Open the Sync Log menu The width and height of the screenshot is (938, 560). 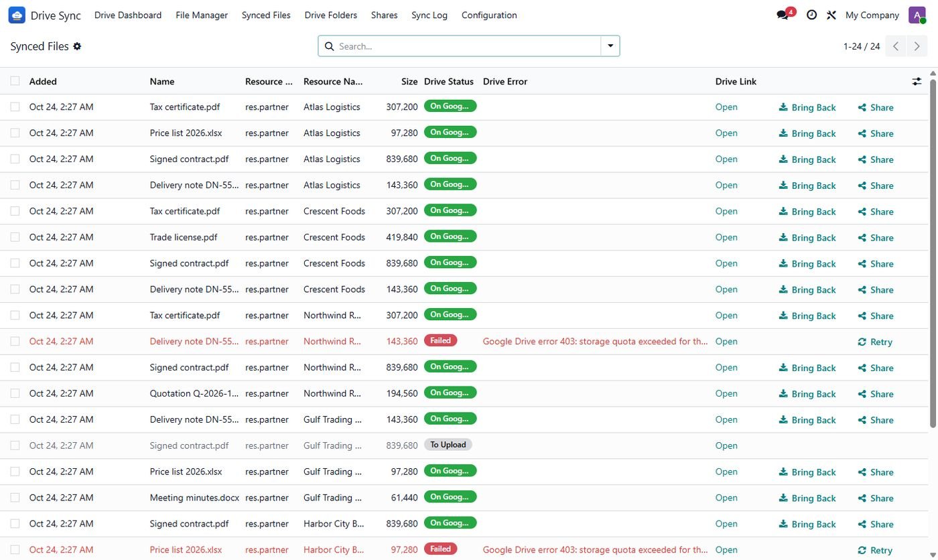429,15
